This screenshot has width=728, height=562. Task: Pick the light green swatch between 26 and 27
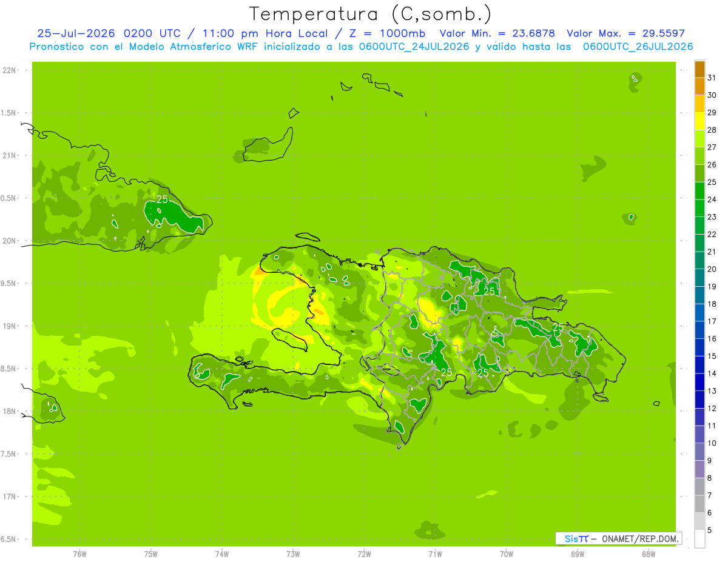coord(699,156)
